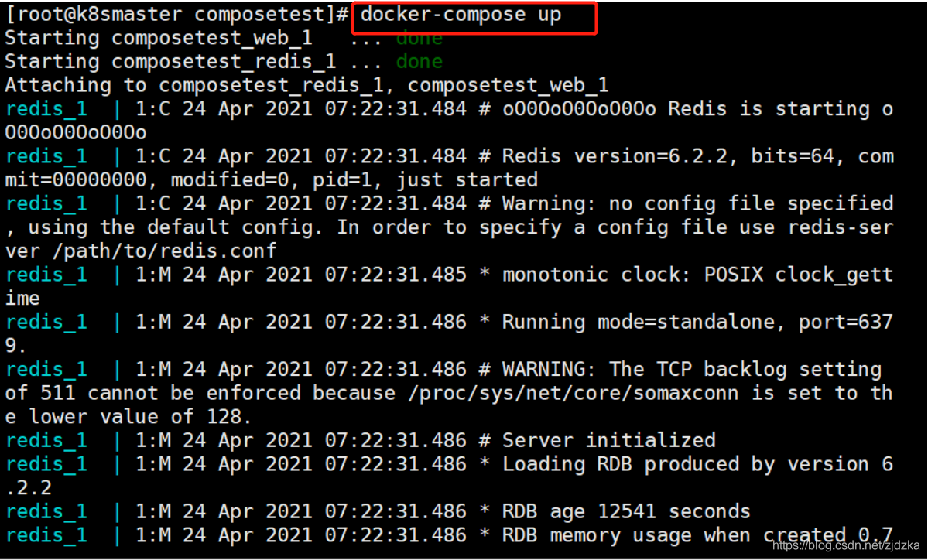Click the RDB age 12541 seconds line
Screen dimensions: 928x560
[x=627, y=511]
